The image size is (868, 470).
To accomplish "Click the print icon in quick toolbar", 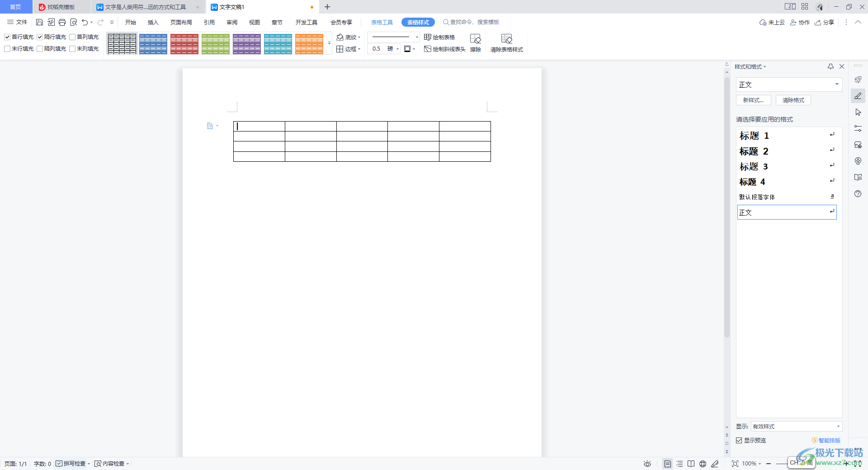I will pos(62,22).
